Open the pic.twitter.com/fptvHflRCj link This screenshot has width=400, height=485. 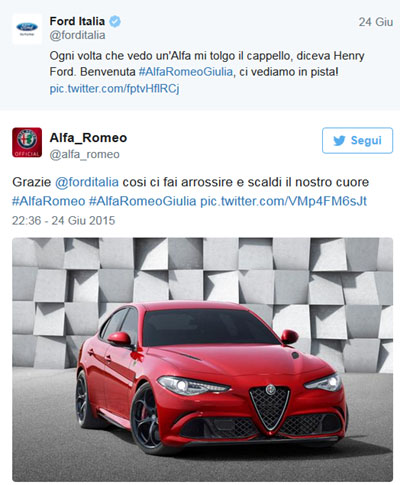tap(114, 89)
